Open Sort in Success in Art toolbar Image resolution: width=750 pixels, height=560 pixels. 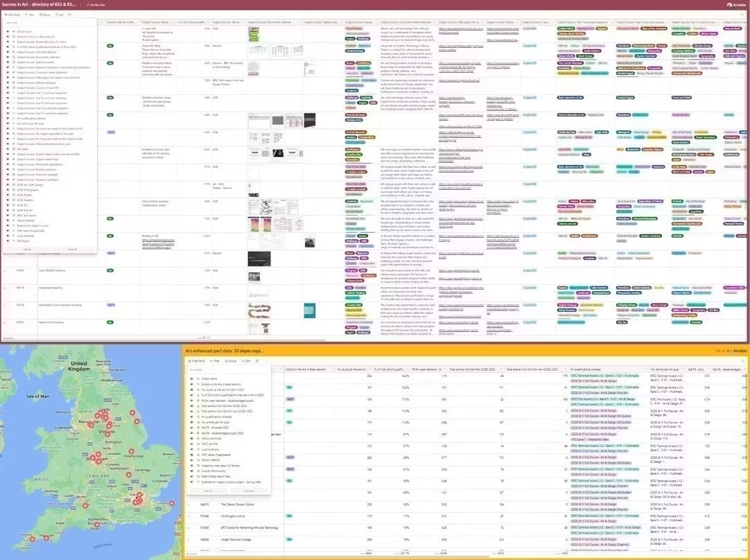tap(60, 15)
